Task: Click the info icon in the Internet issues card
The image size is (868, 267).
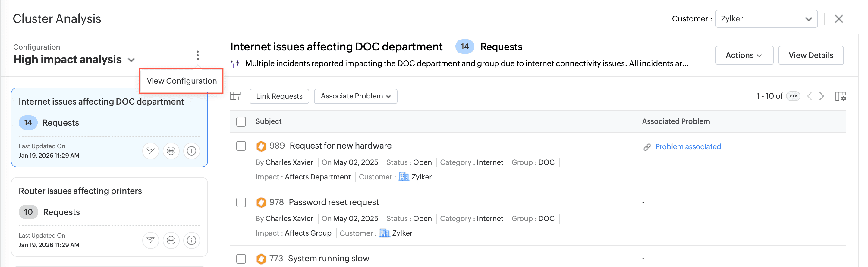Action: coord(191,151)
